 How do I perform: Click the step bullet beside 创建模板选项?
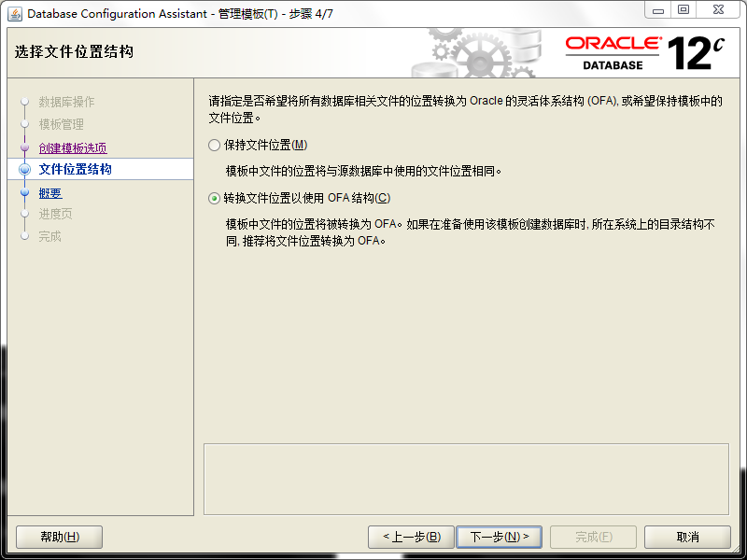point(25,148)
